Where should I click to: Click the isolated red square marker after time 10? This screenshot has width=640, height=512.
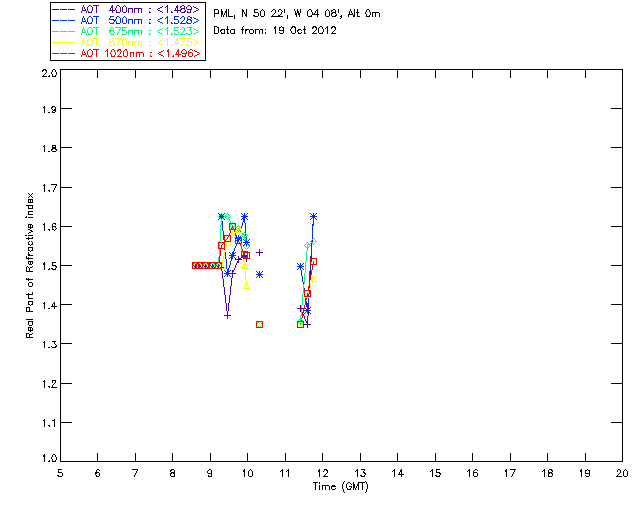(x=259, y=325)
